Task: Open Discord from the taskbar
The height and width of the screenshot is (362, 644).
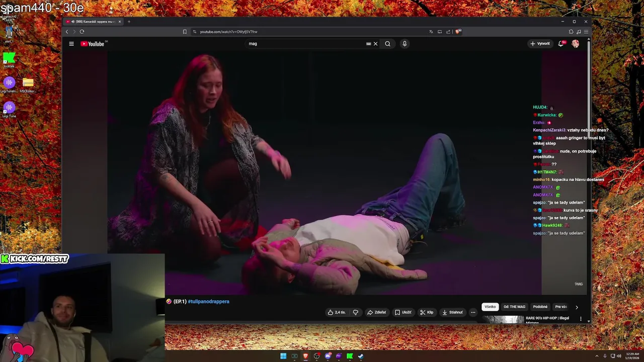Action: [328, 356]
